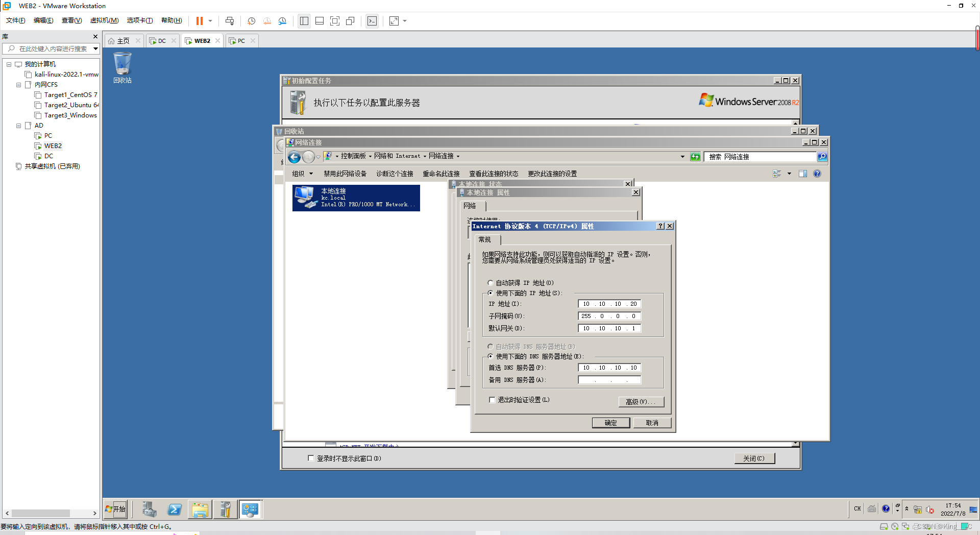The image size is (980, 535).
Task: Switch to the PC tab
Action: (241, 41)
